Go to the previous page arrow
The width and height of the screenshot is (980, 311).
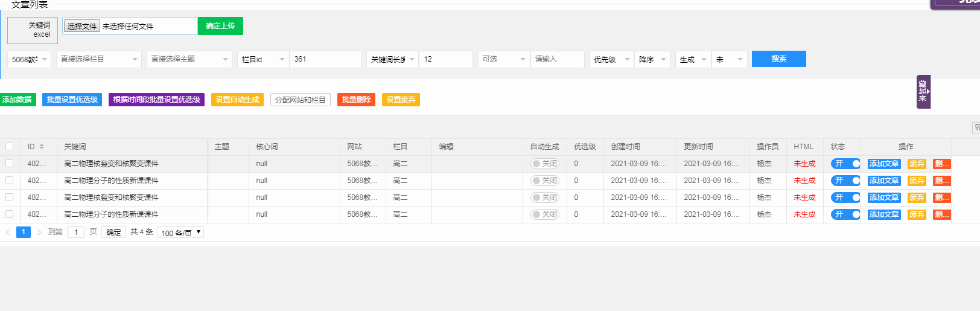(x=7, y=232)
